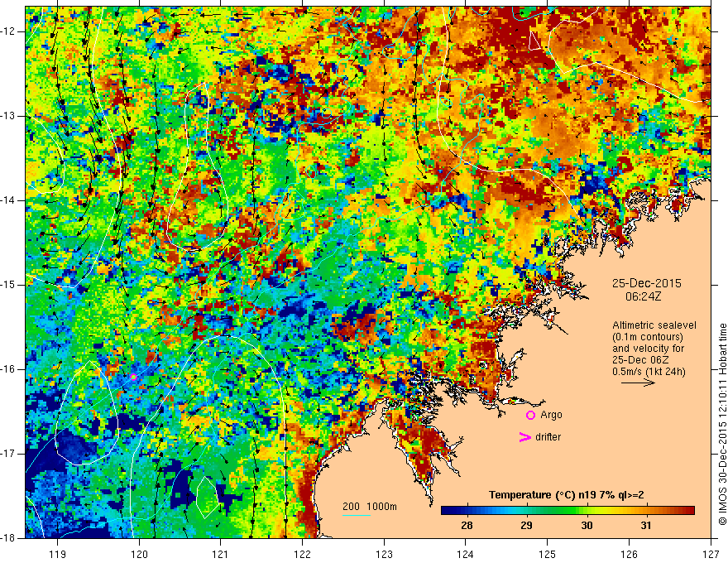Click the "0.5m/s (1kt 24h)" velocity label
This screenshot has width=728, height=563.
(x=649, y=371)
